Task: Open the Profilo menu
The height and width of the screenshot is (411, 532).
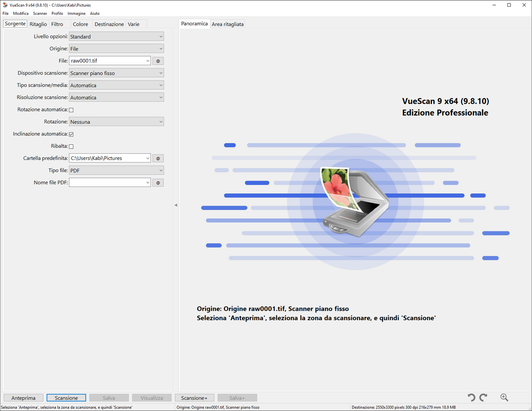Action: (58, 13)
